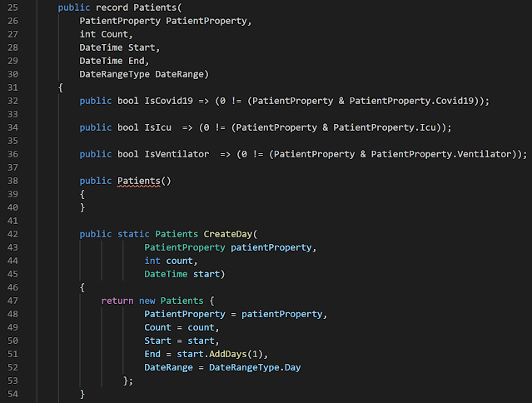This screenshot has width=532, height=403.
Task: Click line number 42 in the gutter
Action: tap(12, 234)
